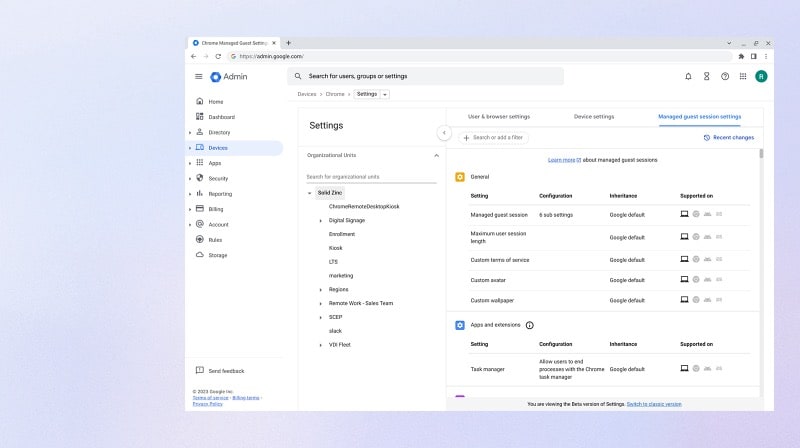Open the Custom avatar setting row
This screenshot has width=800, height=448.
pos(610,280)
